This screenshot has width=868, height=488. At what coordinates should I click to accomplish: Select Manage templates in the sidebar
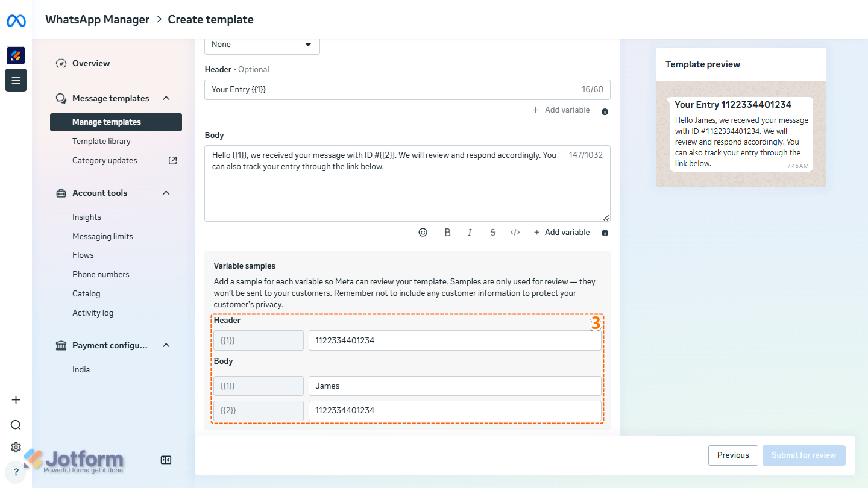coord(116,122)
